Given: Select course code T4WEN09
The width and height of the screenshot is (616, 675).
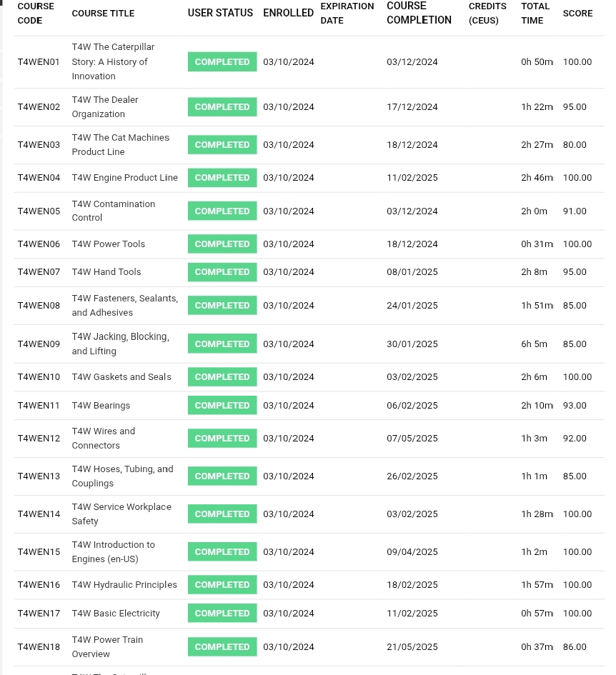Looking at the screenshot, I should pyautogui.click(x=39, y=344).
